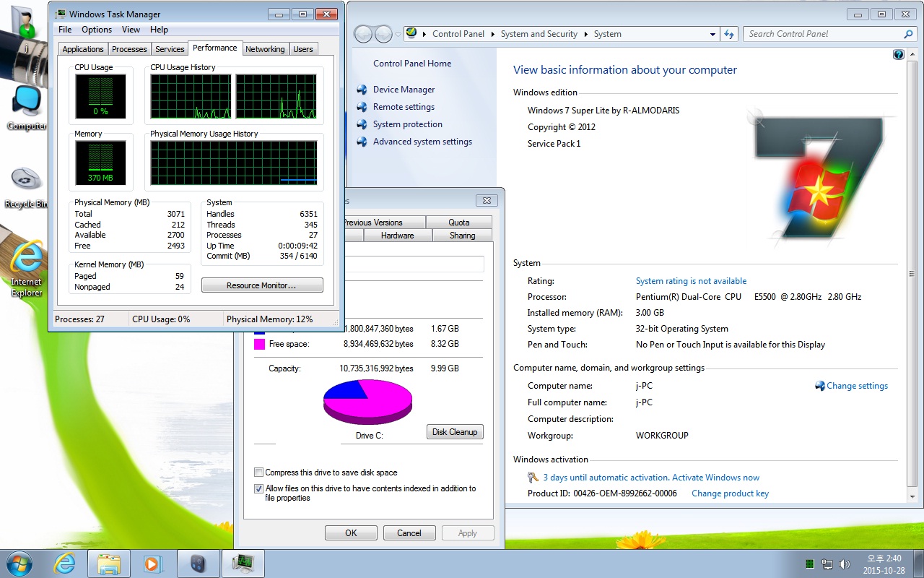Click the drive label text field in properties
This screenshot has height=578, width=924.
pos(414,264)
